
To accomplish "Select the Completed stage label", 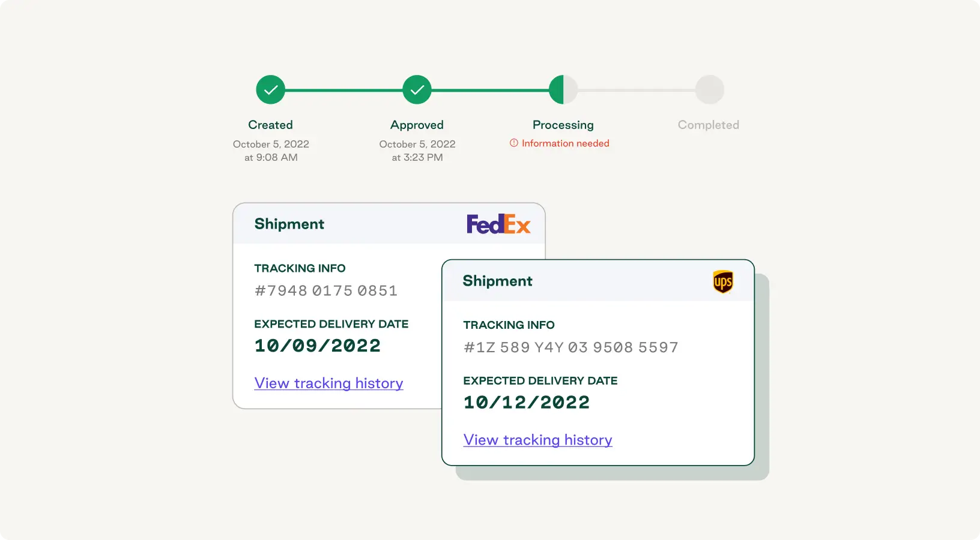I will [x=709, y=125].
